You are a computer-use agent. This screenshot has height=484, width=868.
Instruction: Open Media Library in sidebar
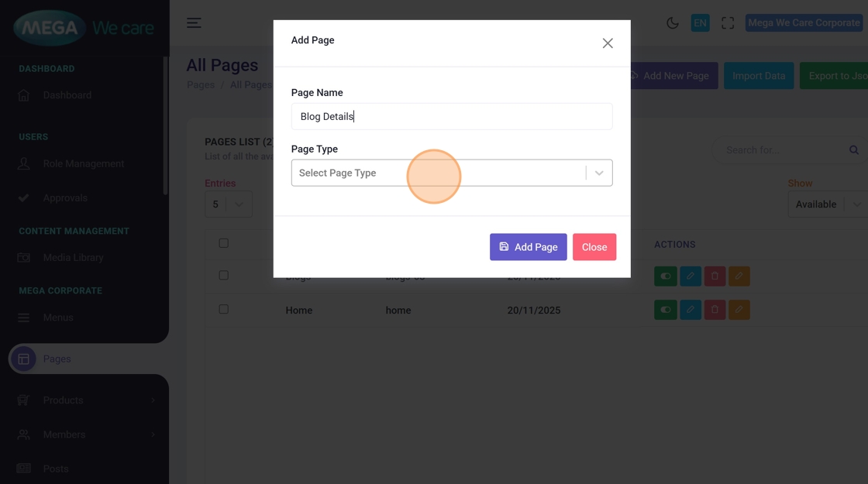[73, 258]
